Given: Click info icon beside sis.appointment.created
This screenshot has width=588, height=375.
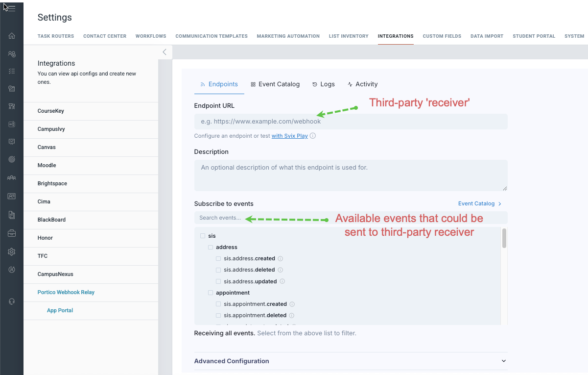Looking at the screenshot, I should (292, 304).
